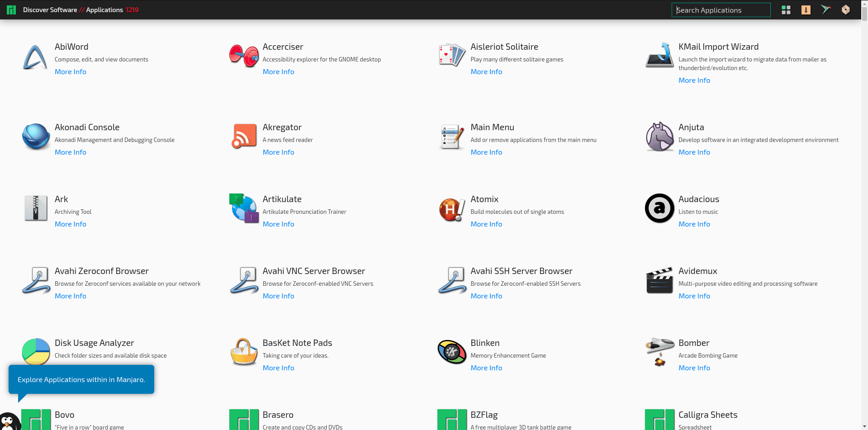Image resolution: width=868 pixels, height=430 pixels.
Task: Click the vertical scrollbar thumb
Action: coord(864,14)
